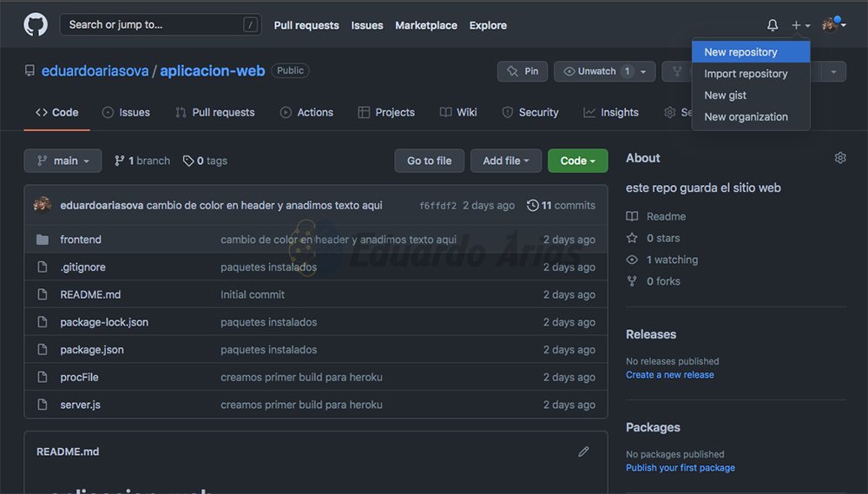Click the aplicacion-web repository link
This screenshot has width=868, height=494.
212,71
